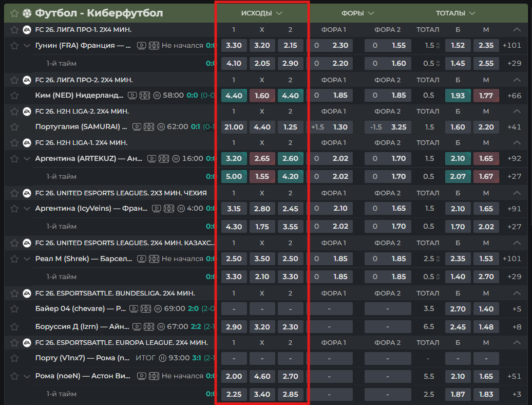This screenshot has height=405, width=532.
Task: Open +101 more markets for Гунин match
Action: pos(511,46)
